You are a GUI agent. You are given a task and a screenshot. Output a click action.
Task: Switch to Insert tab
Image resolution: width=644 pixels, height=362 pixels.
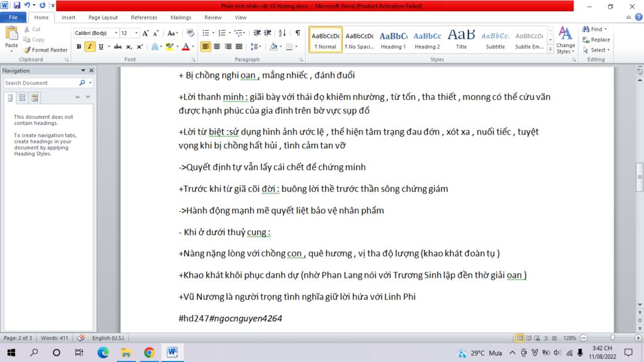[x=68, y=17]
